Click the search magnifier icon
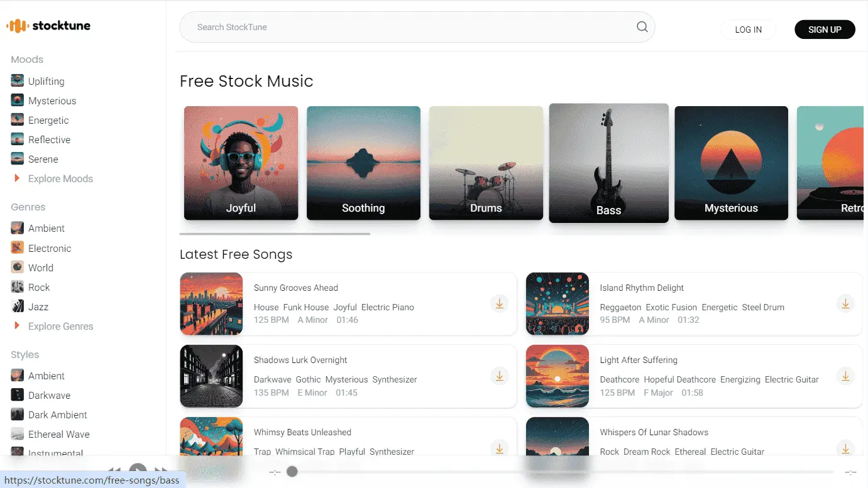Image resolution: width=868 pixels, height=488 pixels. pyautogui.click(x=642, y=27)
